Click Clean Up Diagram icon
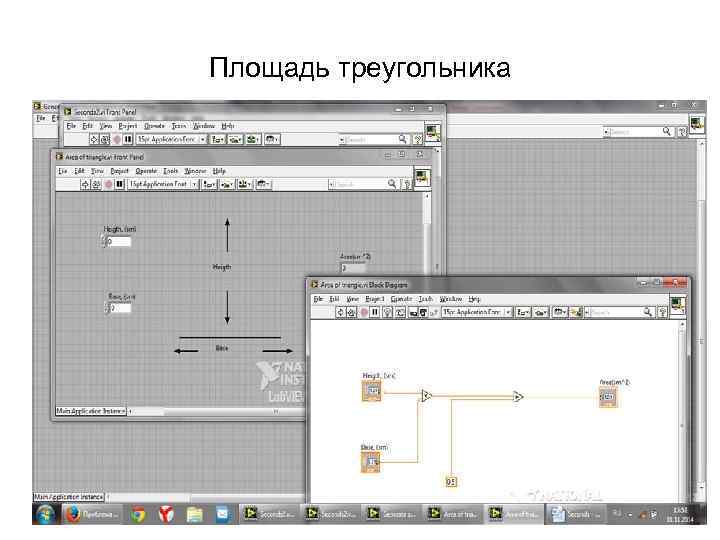The image size is (720, 540). pyautogui.click(x=576, y=312)
